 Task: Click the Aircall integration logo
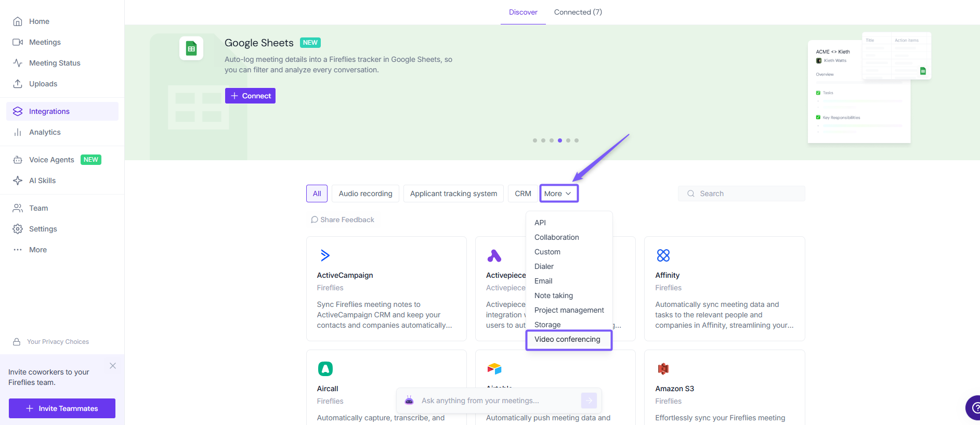325,369
